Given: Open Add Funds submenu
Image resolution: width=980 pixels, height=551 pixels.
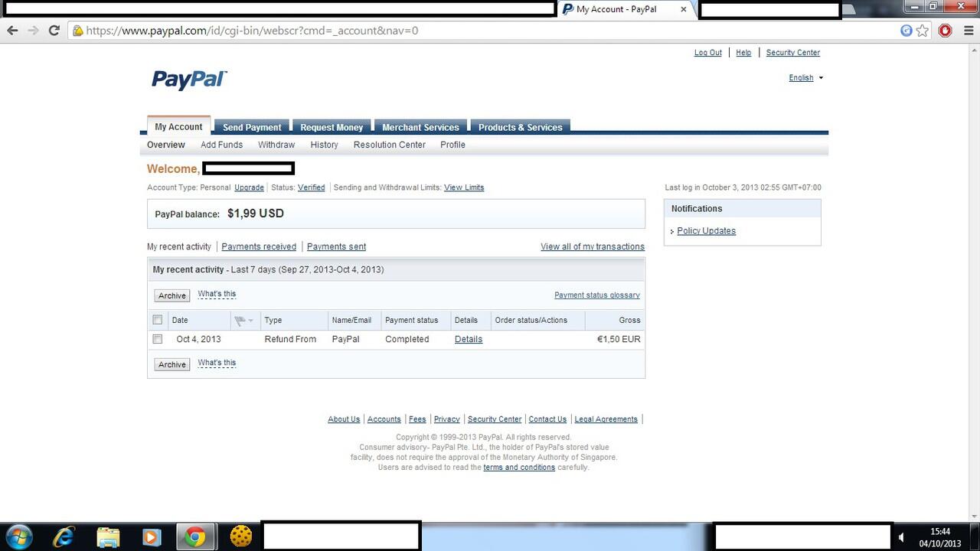Looking at the screenshot, I should click(221, 145).
